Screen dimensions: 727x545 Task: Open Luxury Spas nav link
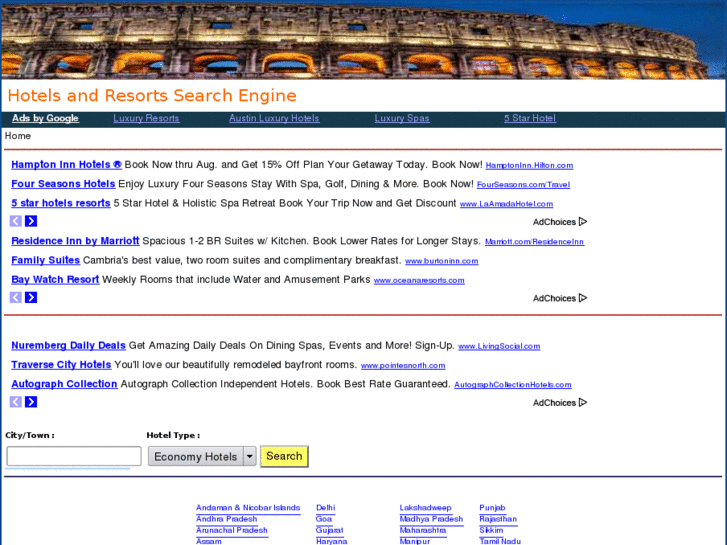(402, 118)
